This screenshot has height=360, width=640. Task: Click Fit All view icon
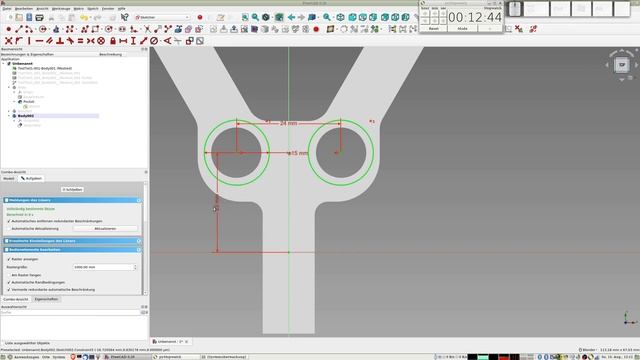click(245, 17)
